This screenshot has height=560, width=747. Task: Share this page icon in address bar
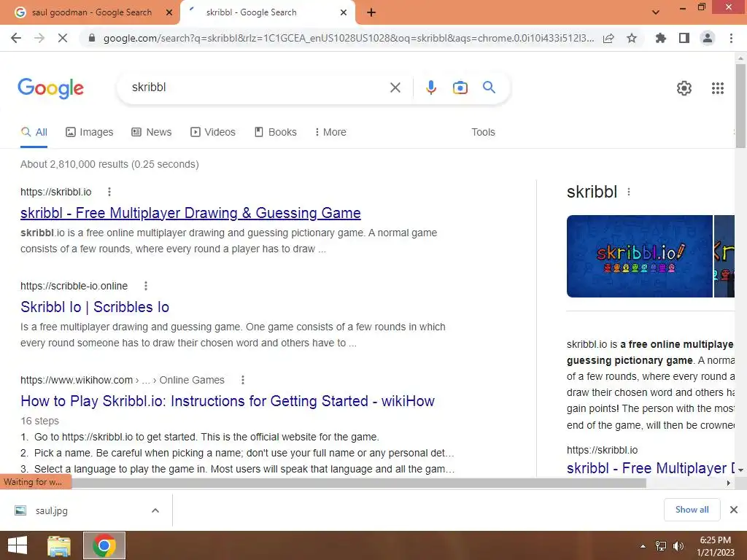point(608,38)
